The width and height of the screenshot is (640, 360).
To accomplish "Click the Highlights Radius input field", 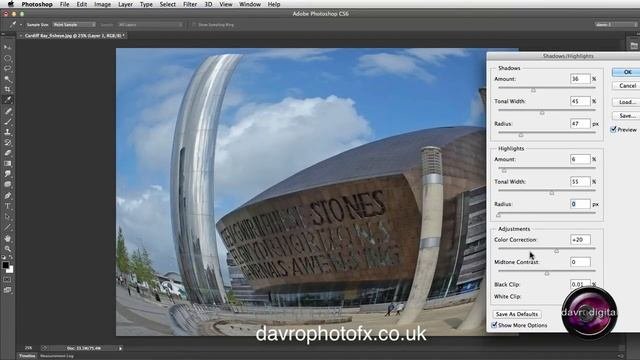I will [x=580, y=204].
